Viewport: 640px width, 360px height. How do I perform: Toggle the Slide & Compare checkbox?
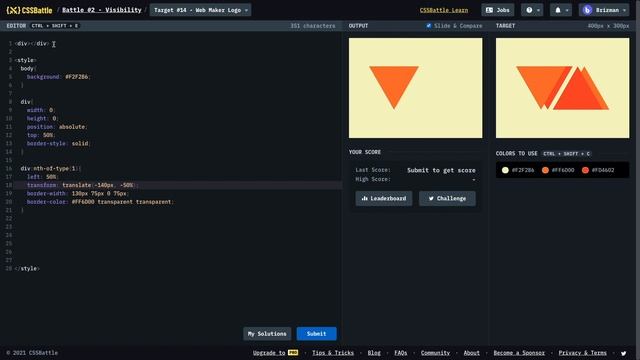click(x=429, y=26)
